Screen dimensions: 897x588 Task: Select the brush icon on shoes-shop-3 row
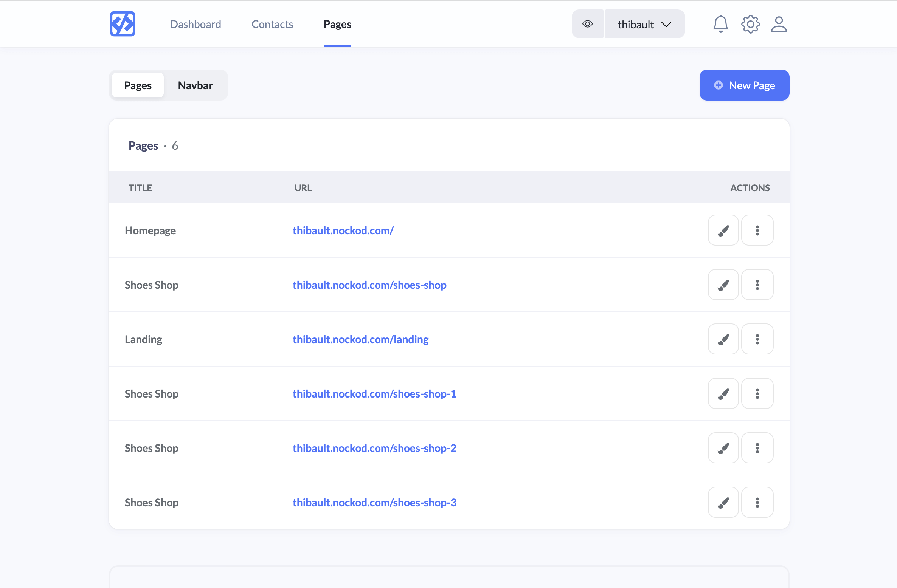point(723,502)
